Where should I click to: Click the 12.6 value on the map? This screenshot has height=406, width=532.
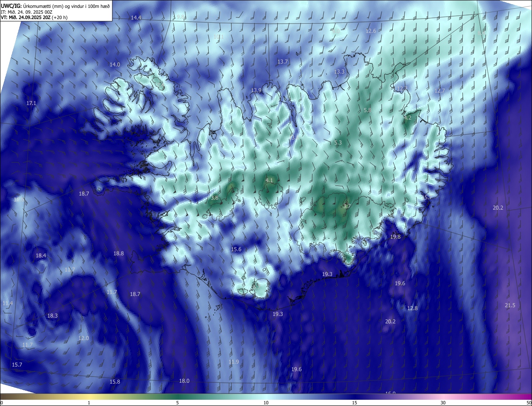pyautogui.click(x=371, y=31)
